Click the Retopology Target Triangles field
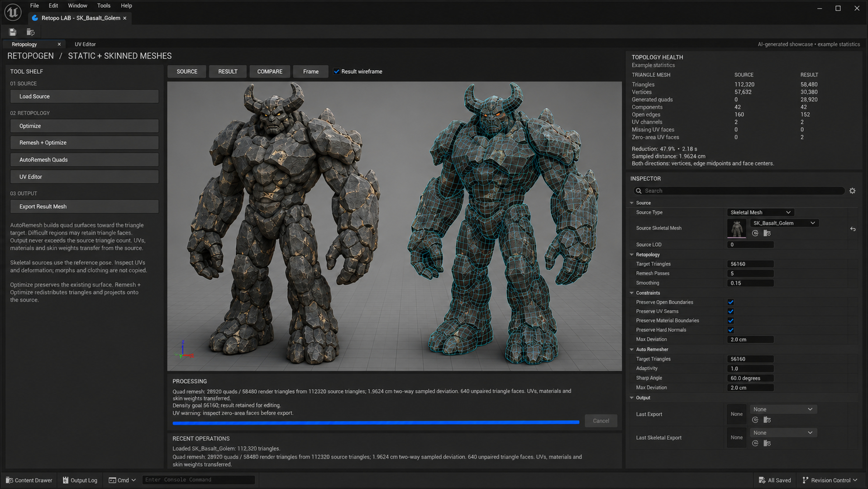The height and width of the screenshot is (489, 868). pos(750,264)
